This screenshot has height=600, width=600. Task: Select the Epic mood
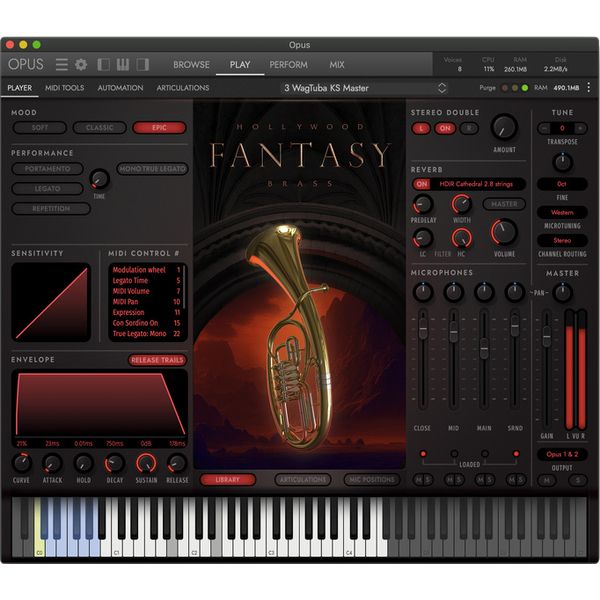pyautogui.click(x=159, y=127)
